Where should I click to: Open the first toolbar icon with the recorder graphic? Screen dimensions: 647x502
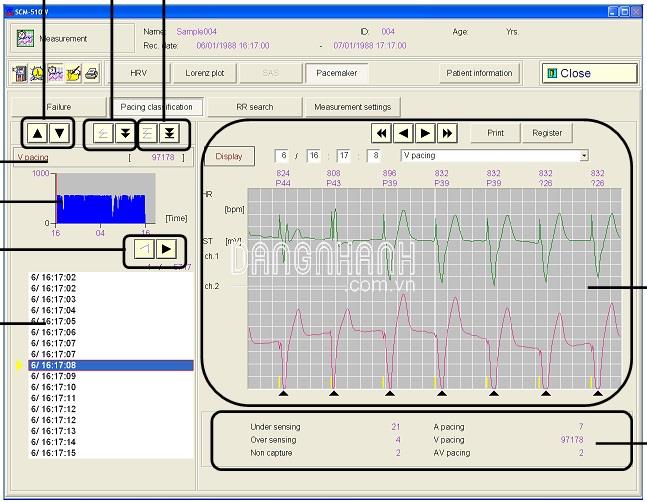pyautogui.click(x=19, y=73)
